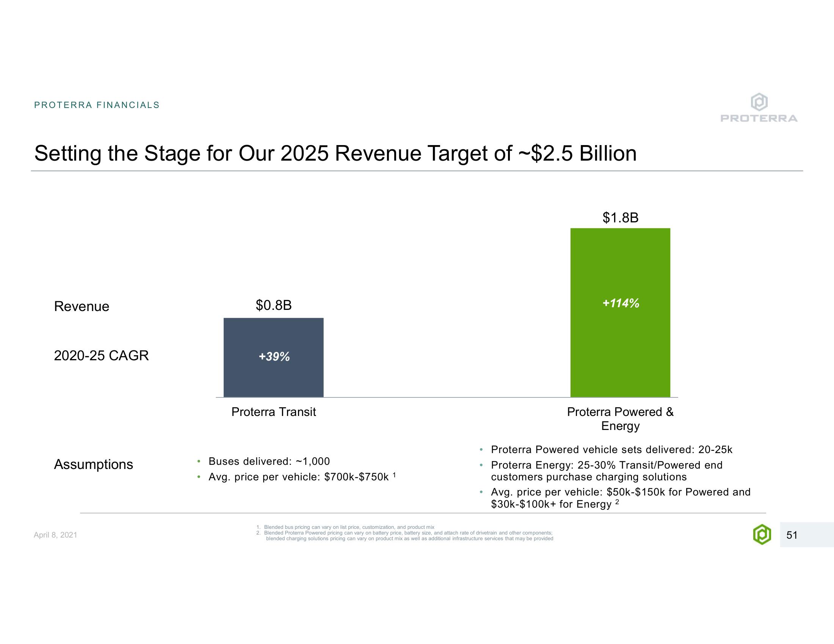Select the green Proterra Powered & Energy bar

pos(620,313)
